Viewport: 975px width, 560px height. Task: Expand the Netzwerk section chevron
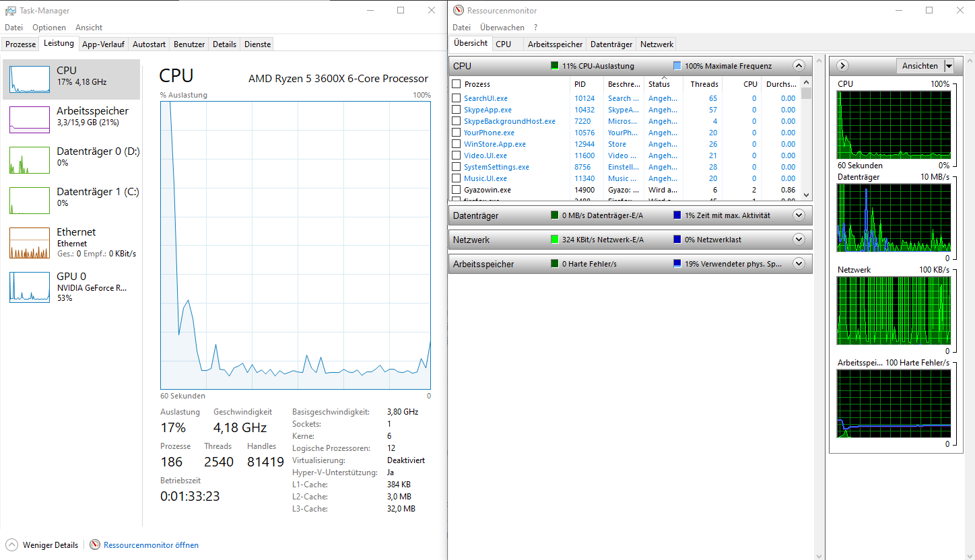(x=799, y=240)
